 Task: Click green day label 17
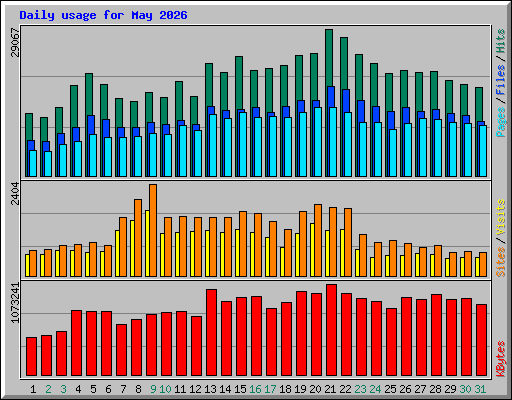[x=270, y=389]
